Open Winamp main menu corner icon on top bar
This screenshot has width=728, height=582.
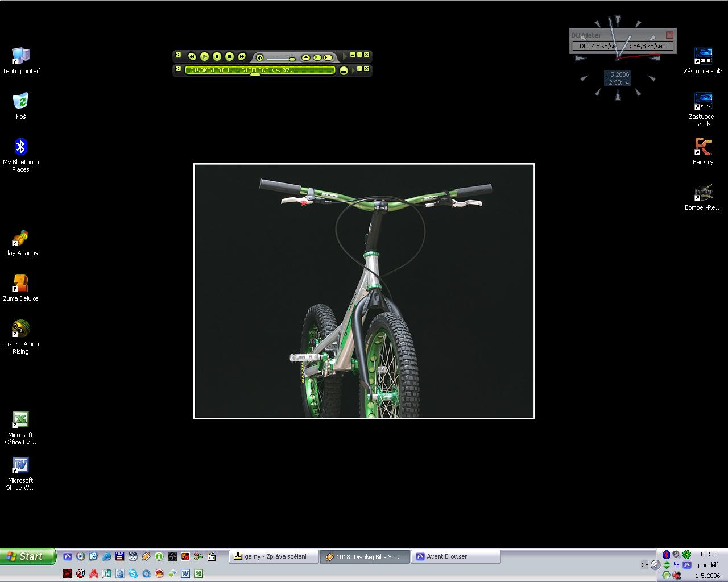178,55
